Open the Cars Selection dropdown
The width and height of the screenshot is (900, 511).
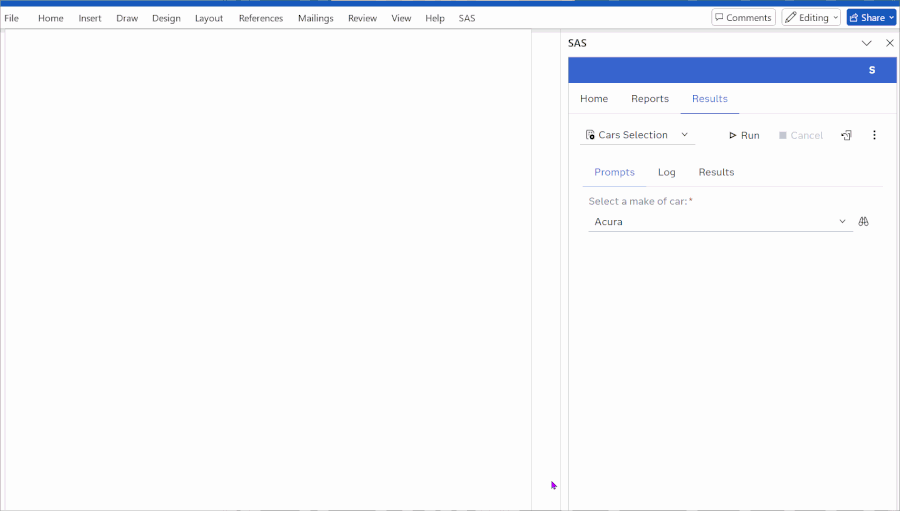(x=637, y=135)
